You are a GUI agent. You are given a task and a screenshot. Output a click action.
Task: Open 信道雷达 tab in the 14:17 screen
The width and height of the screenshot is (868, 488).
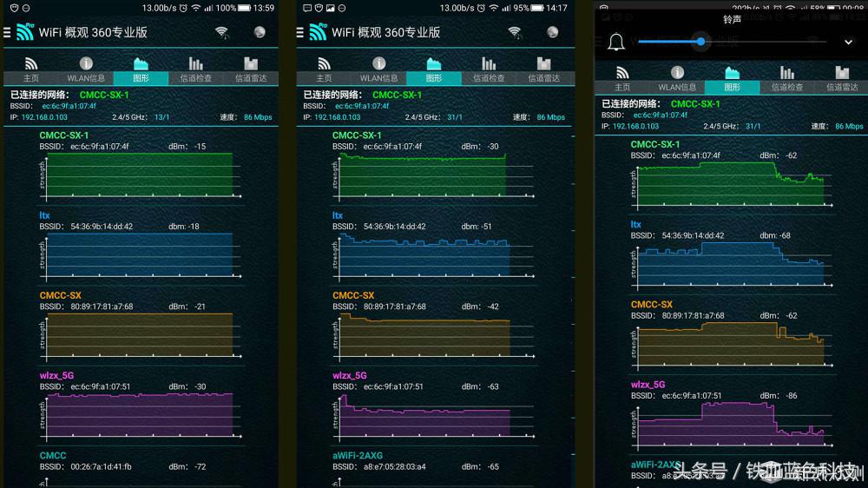pos(543,69)
